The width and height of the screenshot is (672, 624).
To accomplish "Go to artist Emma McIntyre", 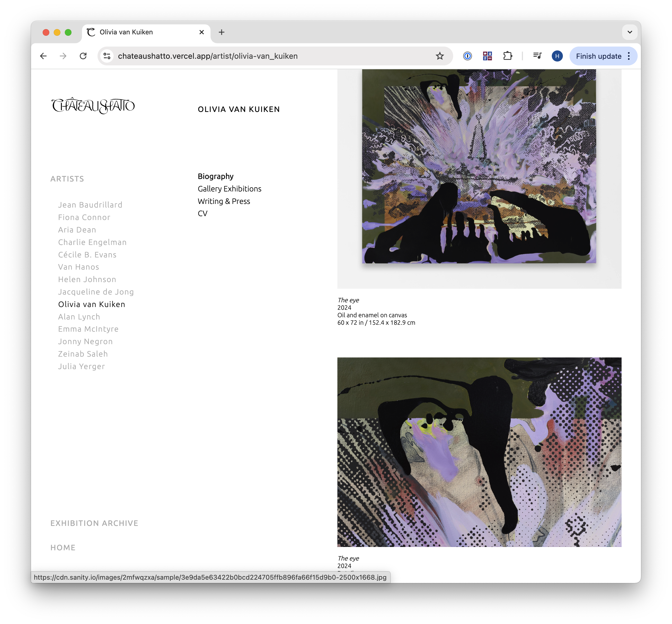I will pos(88,329).
